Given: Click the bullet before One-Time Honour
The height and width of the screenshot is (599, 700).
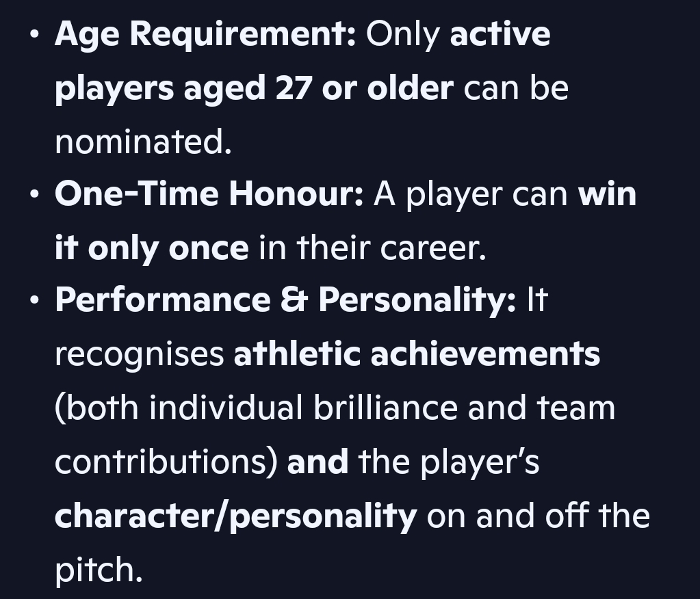Looking at the screenshot, I should [x=34, y=195].
